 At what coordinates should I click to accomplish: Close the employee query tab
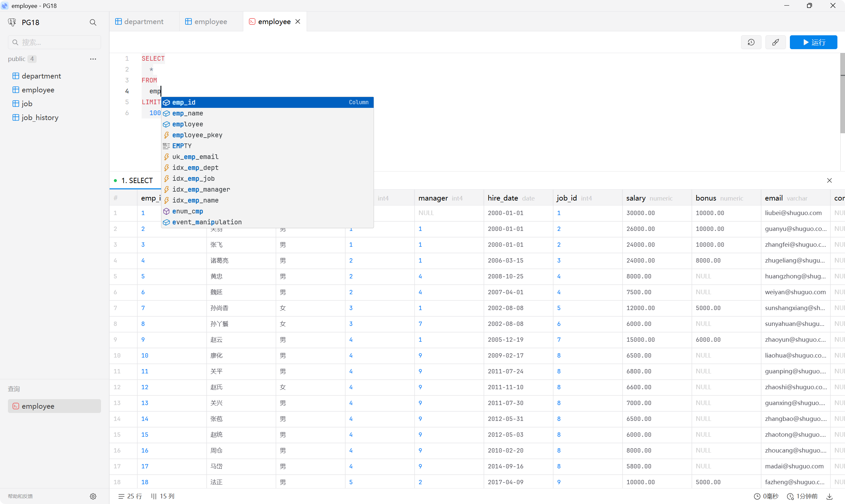click(x=298, y=21)
